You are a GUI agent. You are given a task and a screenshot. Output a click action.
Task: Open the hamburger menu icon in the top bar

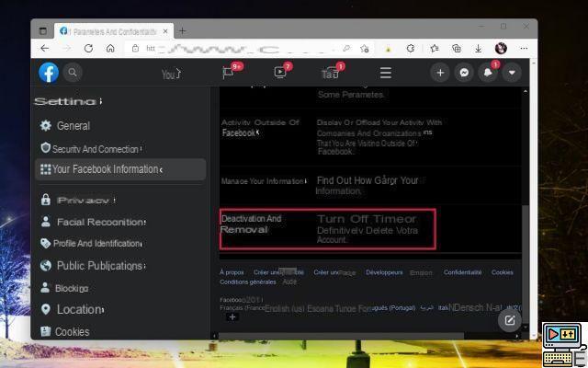(x=386, y=73)
